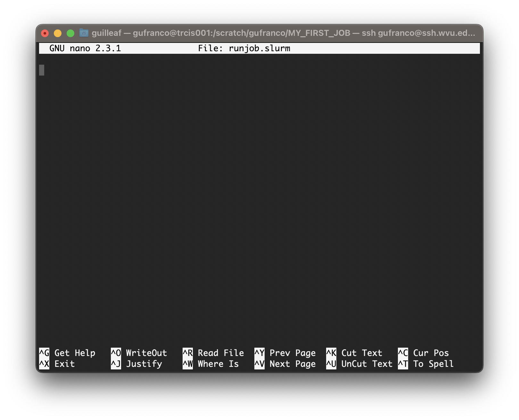Click the ^T To Spell shortcut

coord(426,364)
